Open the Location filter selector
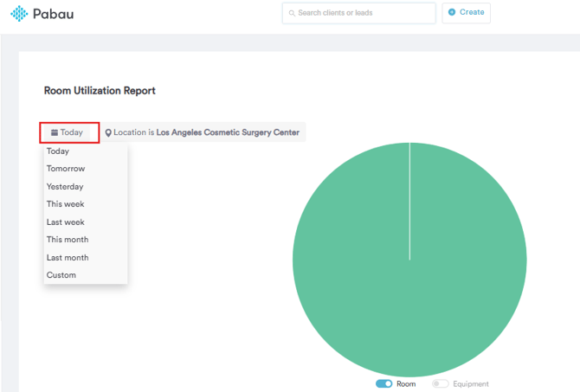The image size is (580, 392). tap(203, 132)
